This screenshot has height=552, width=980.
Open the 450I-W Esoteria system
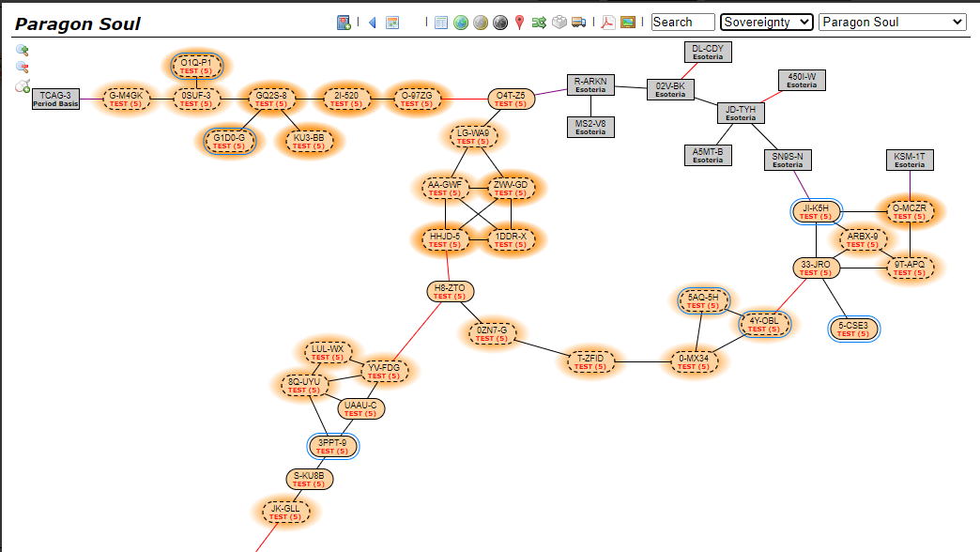point(802,80)
